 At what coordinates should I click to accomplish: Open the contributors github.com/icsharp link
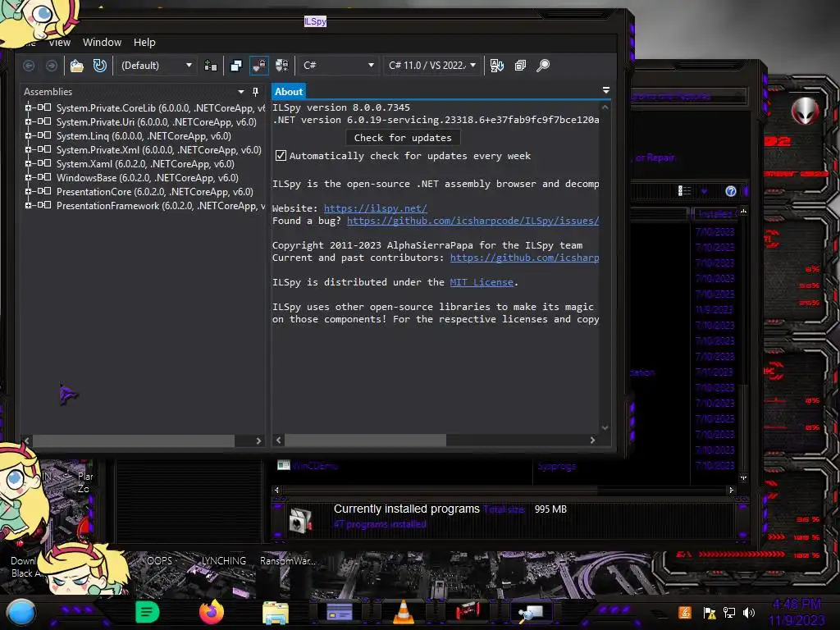coord(524,258)
